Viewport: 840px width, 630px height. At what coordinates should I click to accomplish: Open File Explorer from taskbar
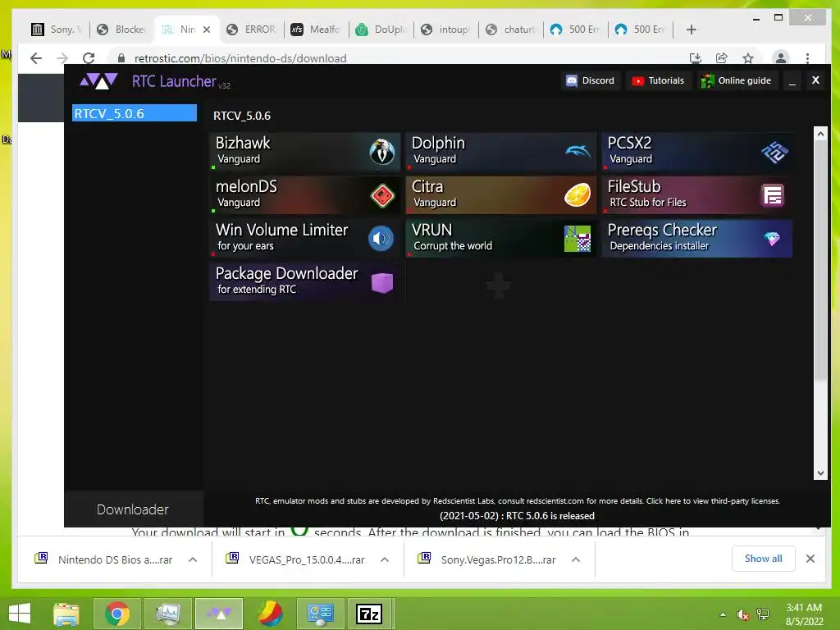tap(66, 614)
